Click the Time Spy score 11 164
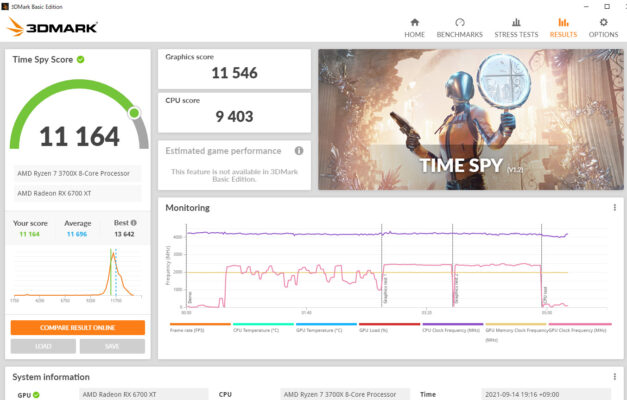This screenshot has width=627, height=400. click(x=79, y=136)
